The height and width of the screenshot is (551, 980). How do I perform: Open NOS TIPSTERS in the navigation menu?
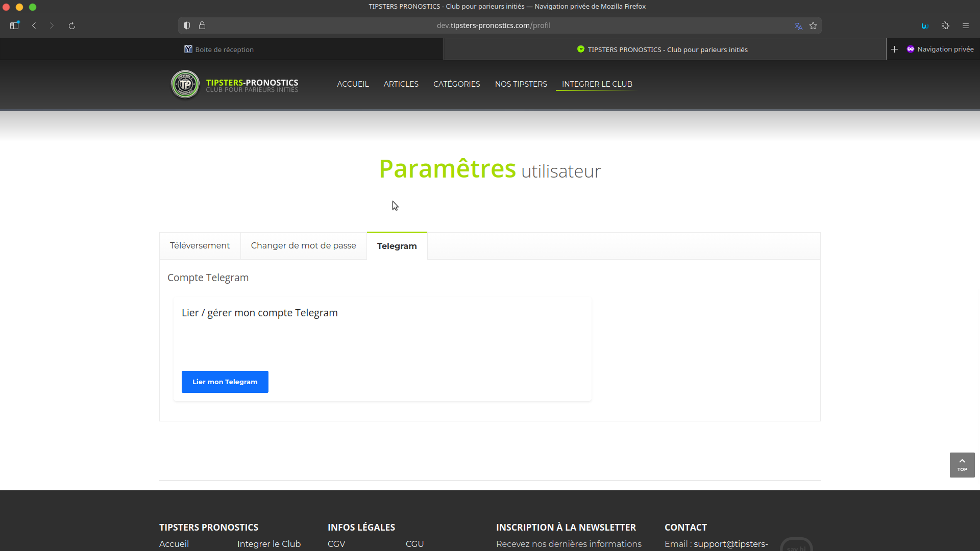pyautogui.click(x=521, y=84)
